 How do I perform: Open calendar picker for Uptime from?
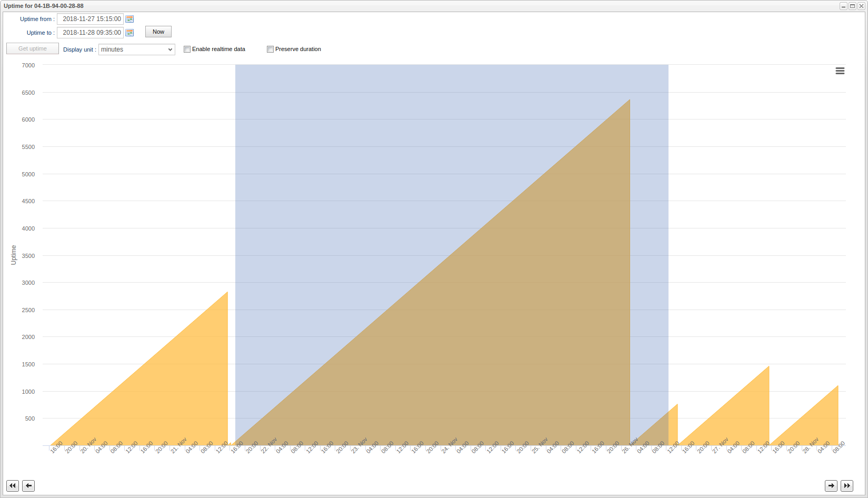point(129,19)
